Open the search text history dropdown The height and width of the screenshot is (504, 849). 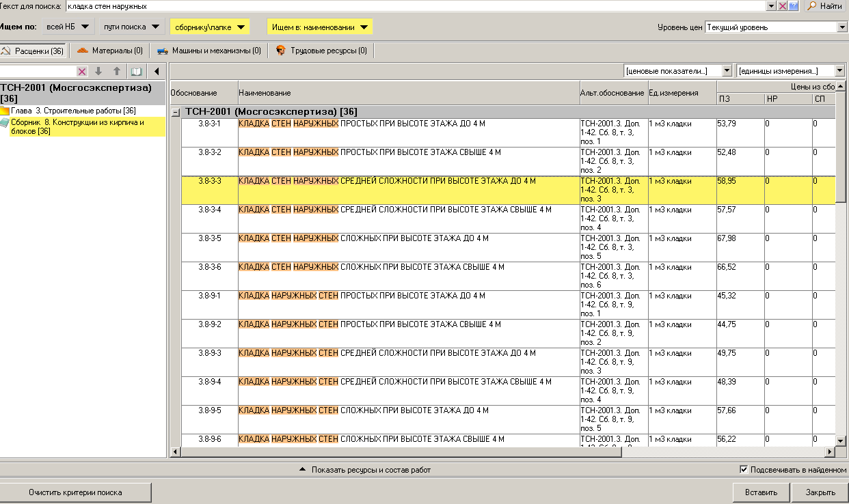tap(772, 6)
